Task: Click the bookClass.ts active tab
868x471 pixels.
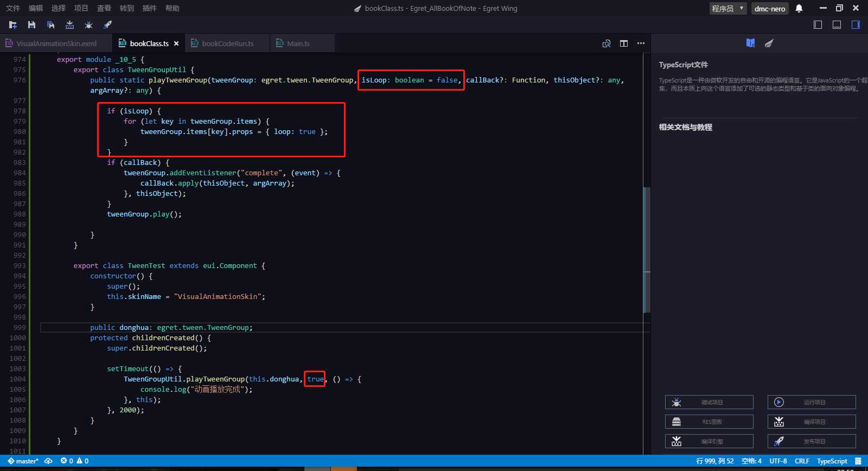Action: pyautogui.click(x=148, y=43)
